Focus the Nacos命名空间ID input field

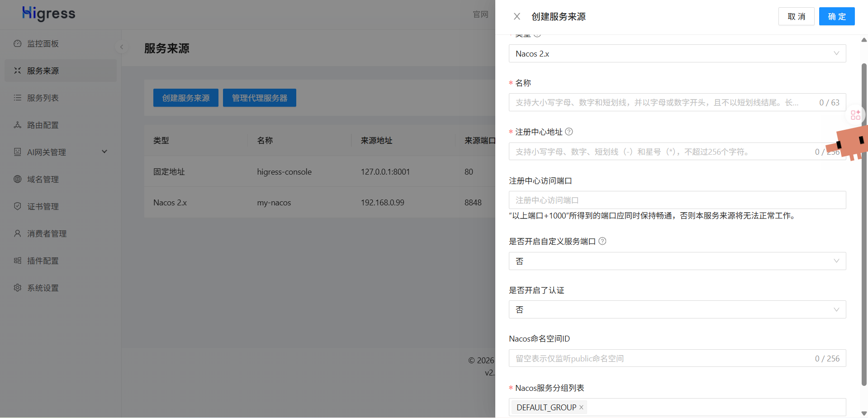tap(677, 358)
